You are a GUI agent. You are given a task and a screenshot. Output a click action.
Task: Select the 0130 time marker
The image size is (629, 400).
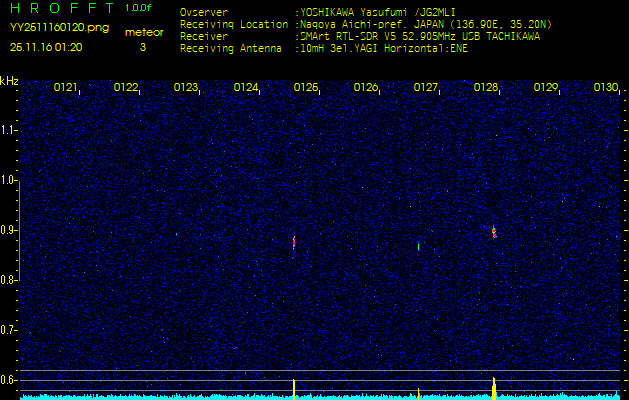pos(606,88)
